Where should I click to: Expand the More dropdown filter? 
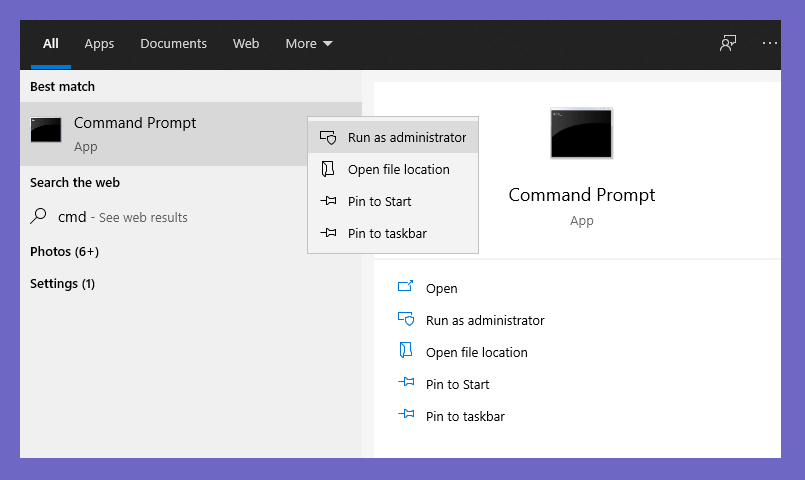point(309,44)
